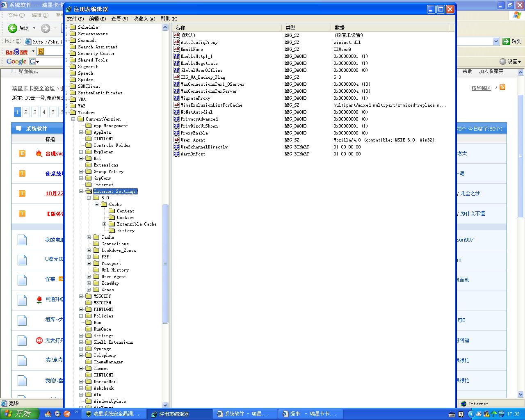
Task: Click the Connections key folder icon
Action: [x=96, y=244]
